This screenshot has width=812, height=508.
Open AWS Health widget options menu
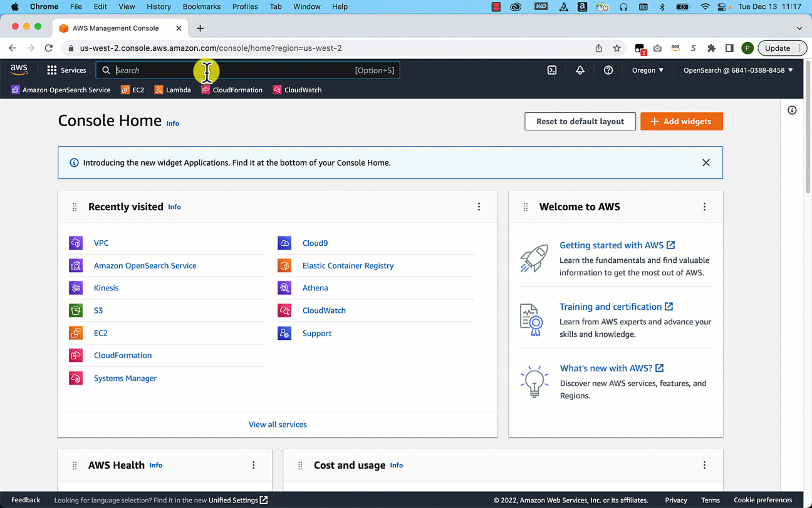tap(254, 465)
